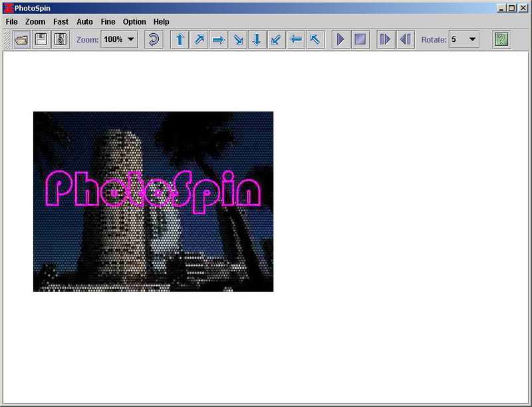Step rotation forward one increment
The image size is (532, 407).
click(x=386, y=40)
